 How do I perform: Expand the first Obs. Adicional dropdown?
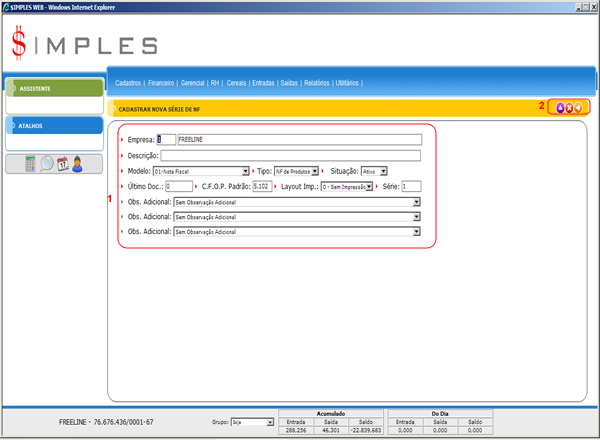[x=296, y=201]
